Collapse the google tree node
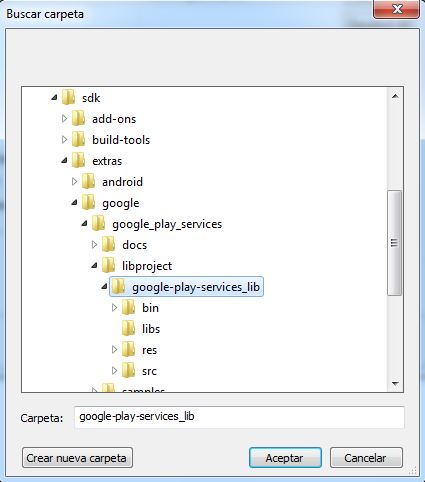425x482 pixels. click(74, 203)
